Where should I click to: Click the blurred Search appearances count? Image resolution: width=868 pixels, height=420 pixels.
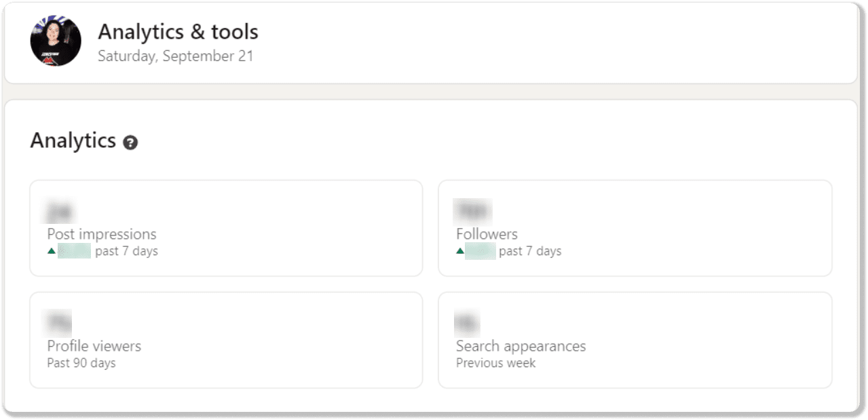pyautogui.click(x=467, y=322)
